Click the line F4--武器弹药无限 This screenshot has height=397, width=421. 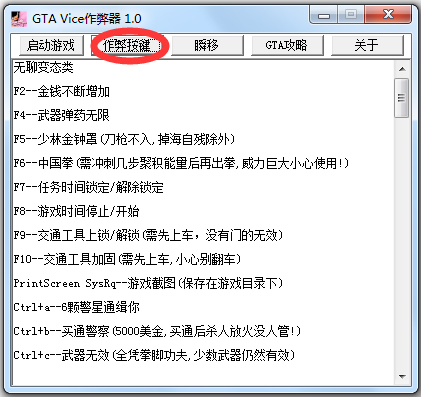[x=62, y=115]
